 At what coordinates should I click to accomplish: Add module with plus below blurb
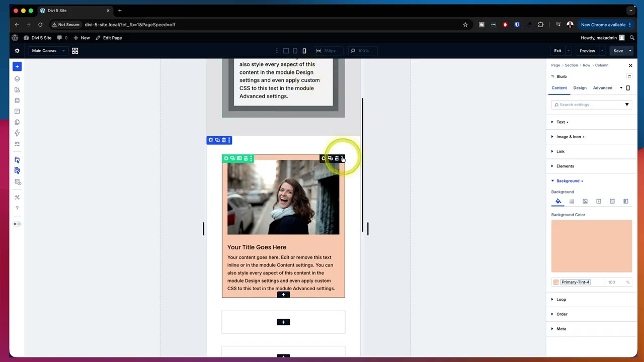tap(283, 295)
